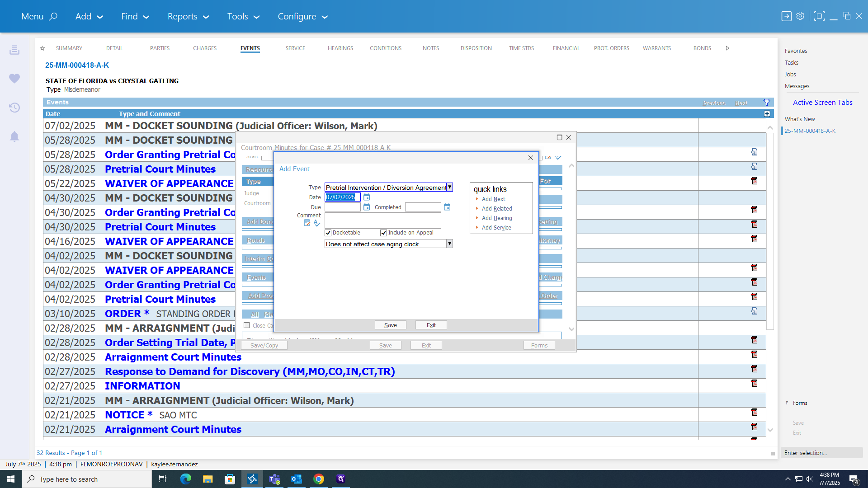
Task: Open File Explorer from the taskbar
Action: click(208, 479)
